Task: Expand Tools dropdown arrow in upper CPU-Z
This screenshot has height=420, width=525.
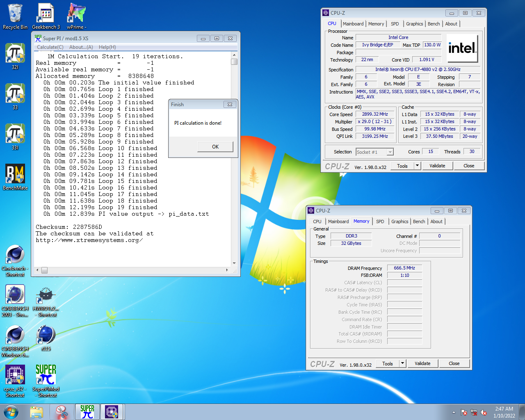Action: tap(418, 166)
